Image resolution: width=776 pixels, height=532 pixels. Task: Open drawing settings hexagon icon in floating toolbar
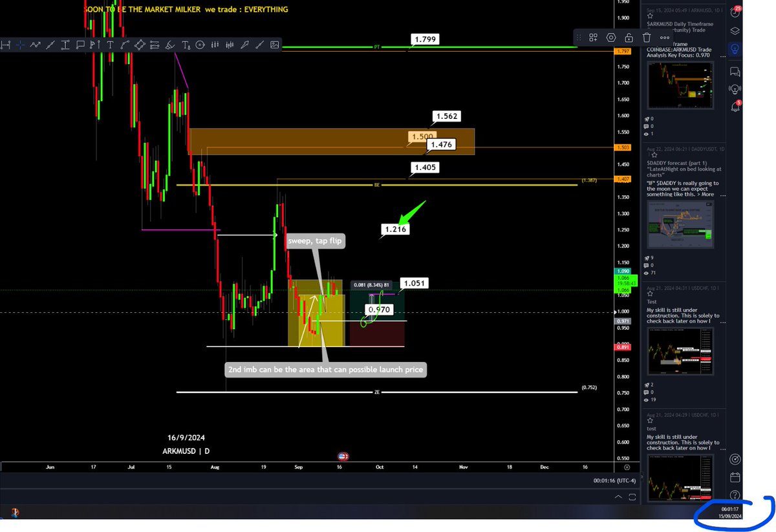tap(611, 37)
